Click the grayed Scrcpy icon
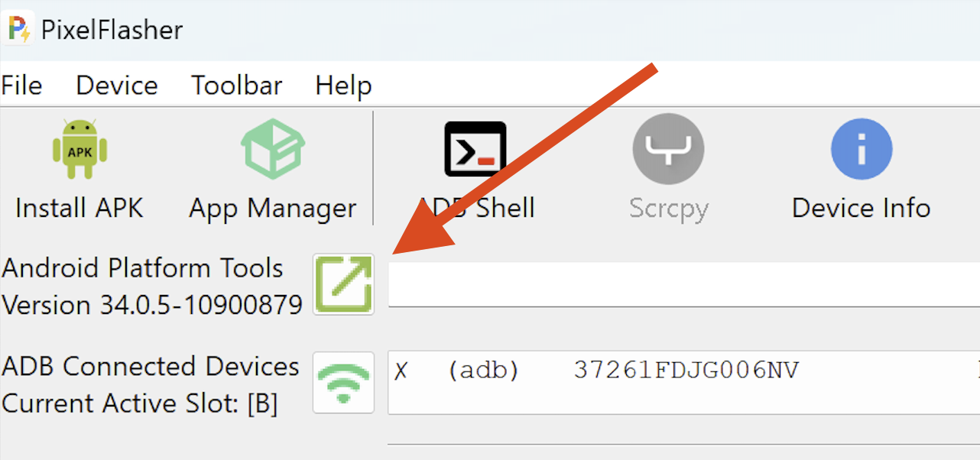Screen dimensions: 980x460 point(668,149)
